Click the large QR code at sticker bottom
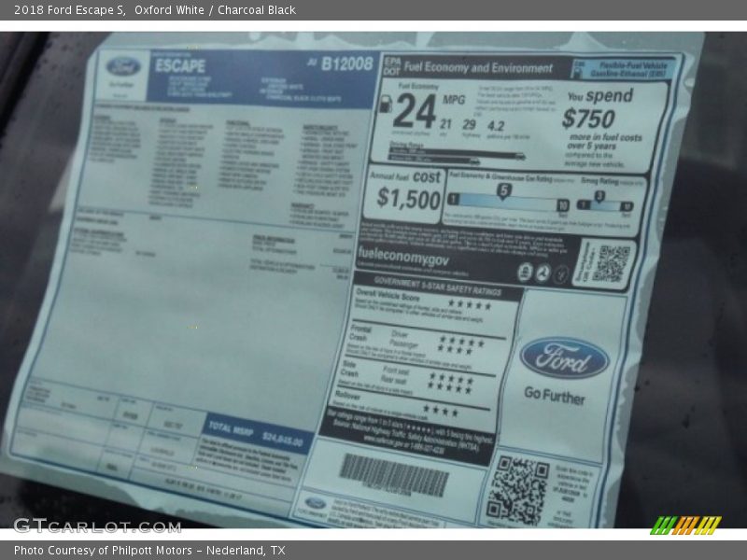 pyautogui.click(x=518, y=490)
